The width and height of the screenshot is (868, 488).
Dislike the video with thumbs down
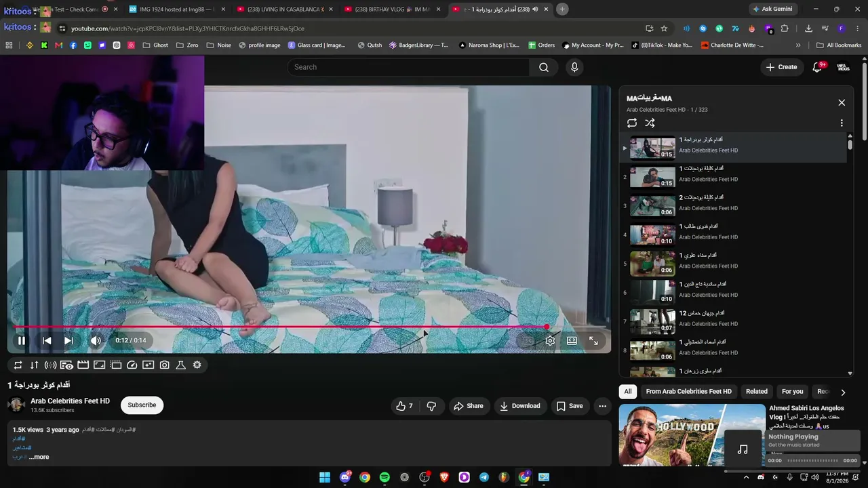click(431, 406)
